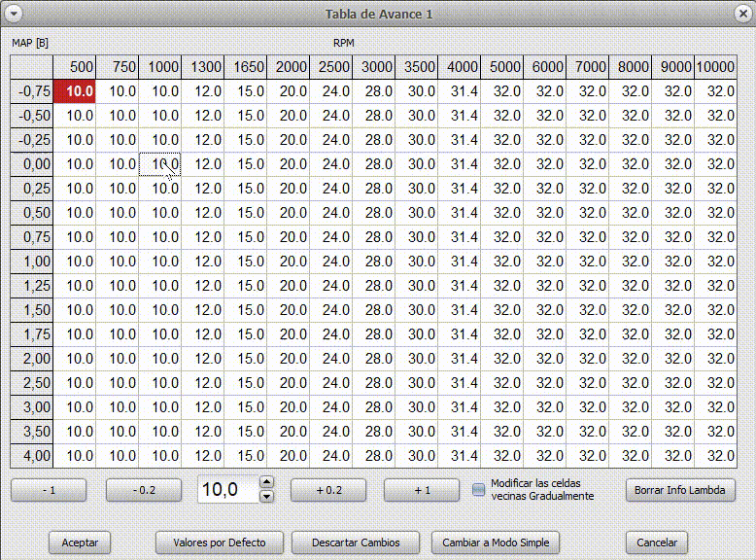Focus the 10,0 value input field

click(x=228, y=489)
